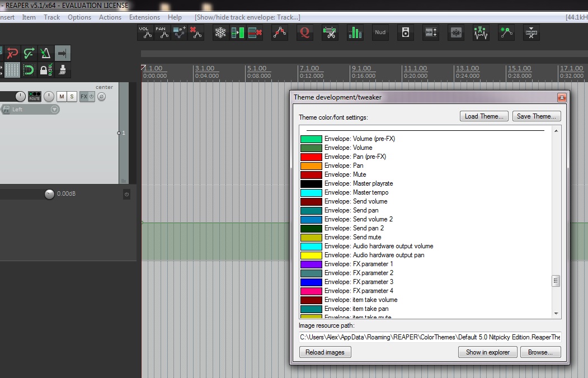Click the brush clean-up toolbar icon
Image resolution: width=588 pixels, height=378 pixels.
[x=62, y=70]
